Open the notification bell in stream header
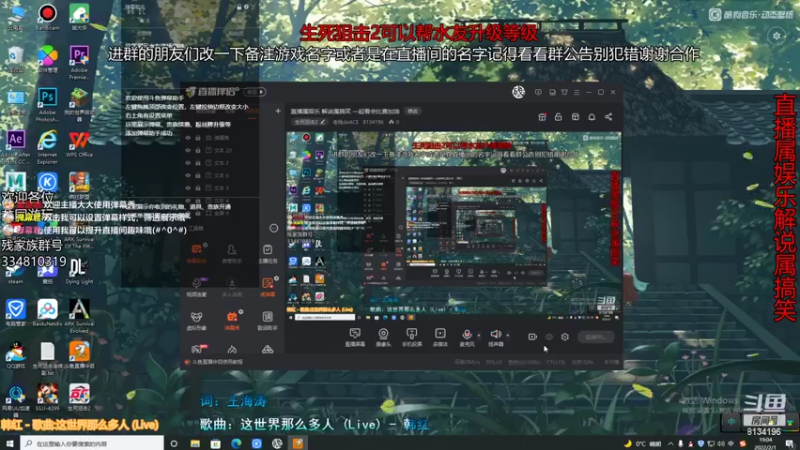 [592, 117]
